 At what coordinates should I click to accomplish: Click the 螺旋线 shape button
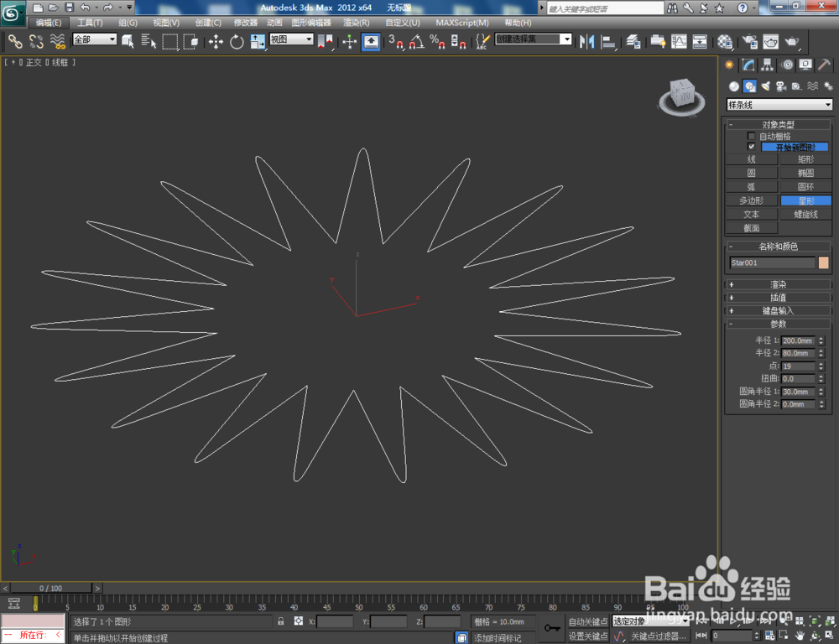805,215
